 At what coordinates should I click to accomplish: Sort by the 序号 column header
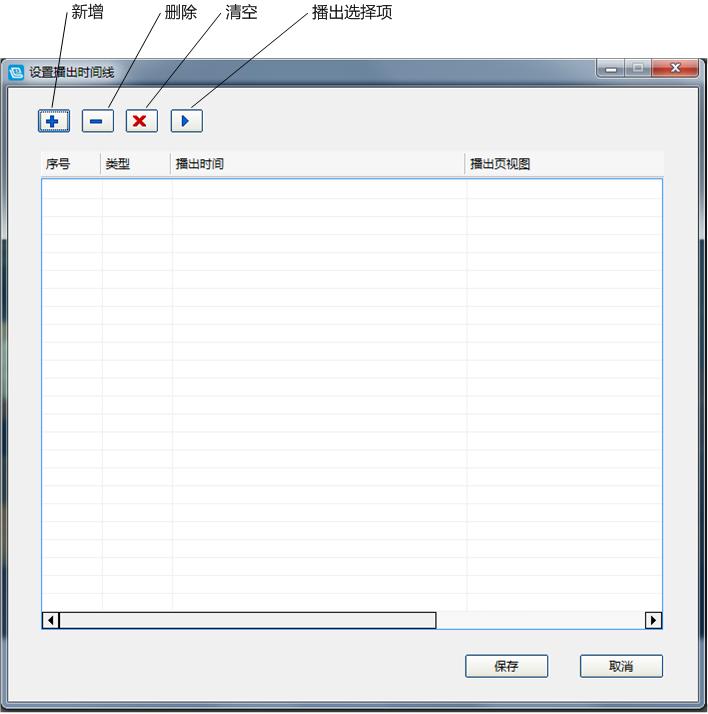click(x=71, y=164)
